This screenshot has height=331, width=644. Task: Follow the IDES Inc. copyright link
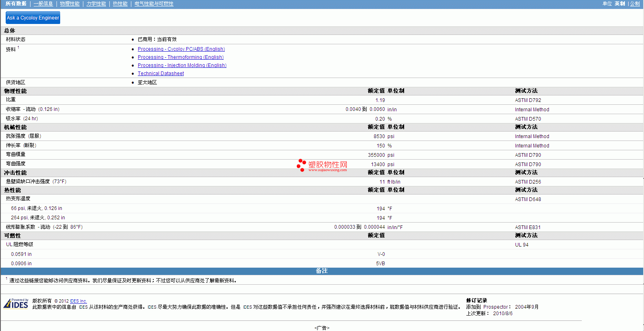coord(78,301)
